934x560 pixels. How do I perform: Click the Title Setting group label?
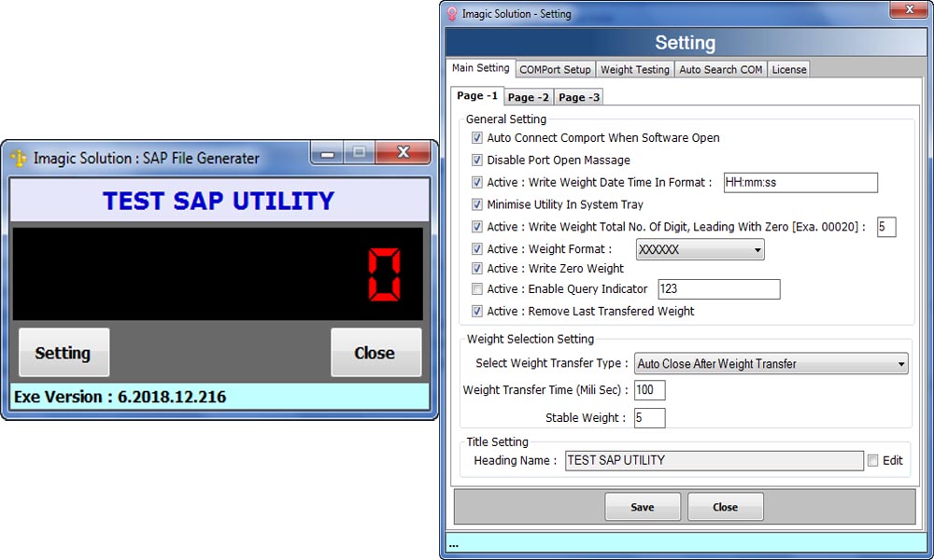pos(497,442)
